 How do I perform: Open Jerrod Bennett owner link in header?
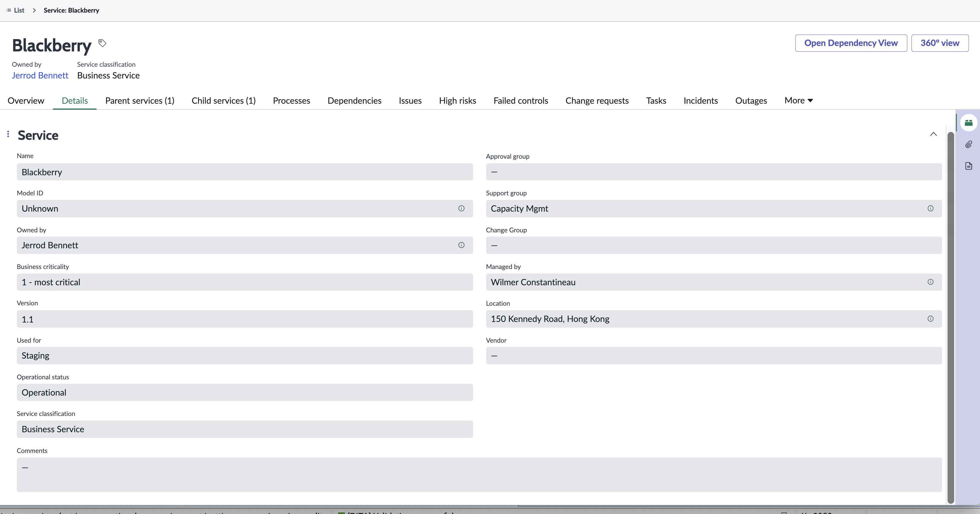click(40, 75)
